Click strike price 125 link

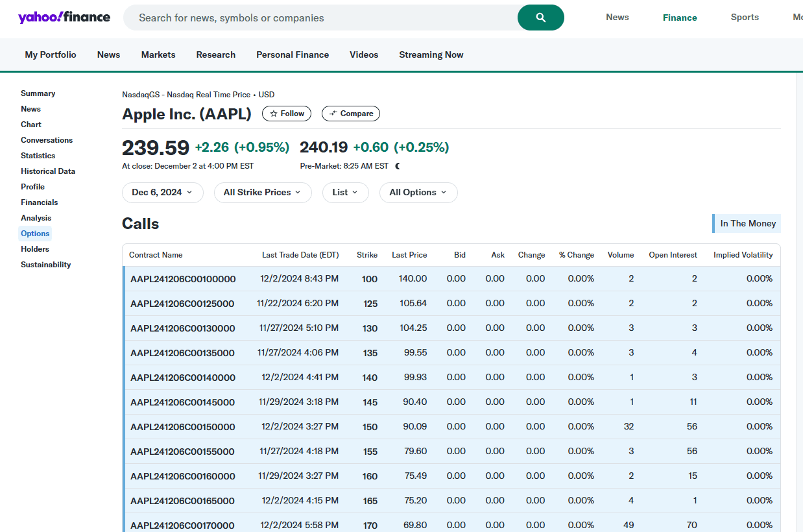pyautogui.click(x=370, y=304)
